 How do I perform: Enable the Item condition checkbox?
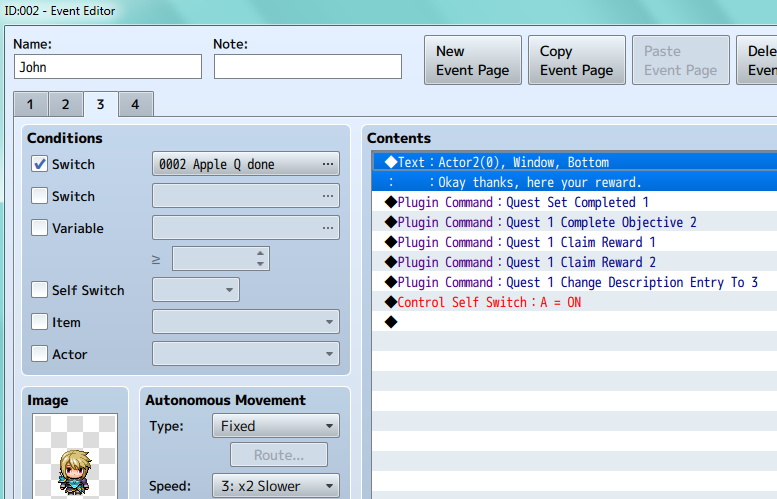(x=39, y=322)
